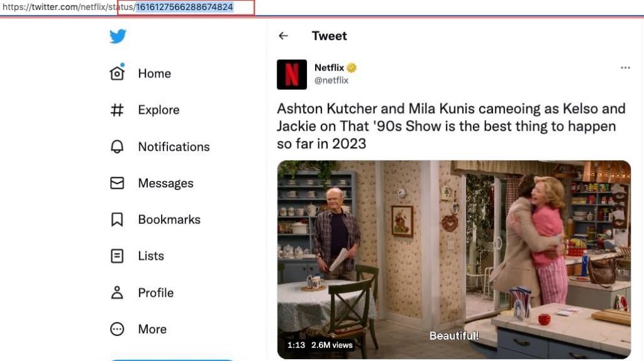
Task: Open Notifications from the sidebar
Action: coord(174,147)
